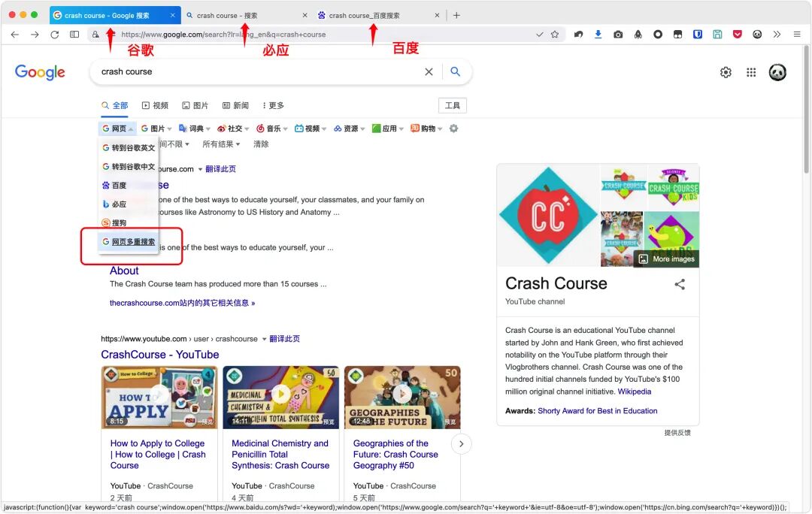
Task: Open the About sitelink
Action: pyautogui.click(x=124, y=271)
